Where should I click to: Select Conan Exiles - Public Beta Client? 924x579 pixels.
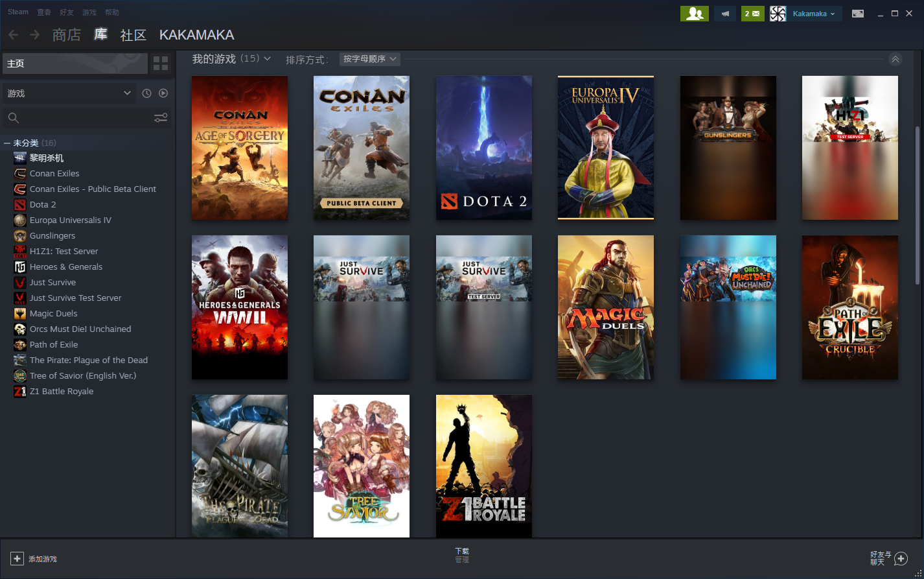click(x=93, y=189)
